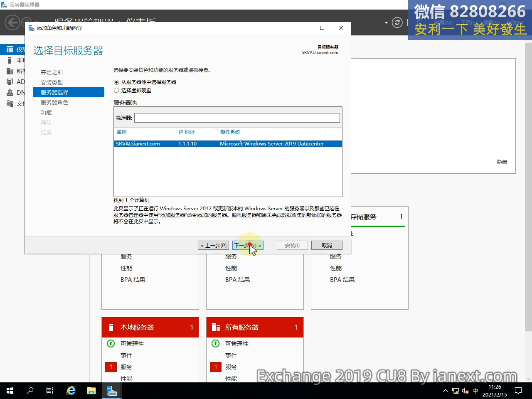The width and height of the screenshot is (532, 399).
Task: Open the muted volume tray icon
Action: [x=465, y=391]
